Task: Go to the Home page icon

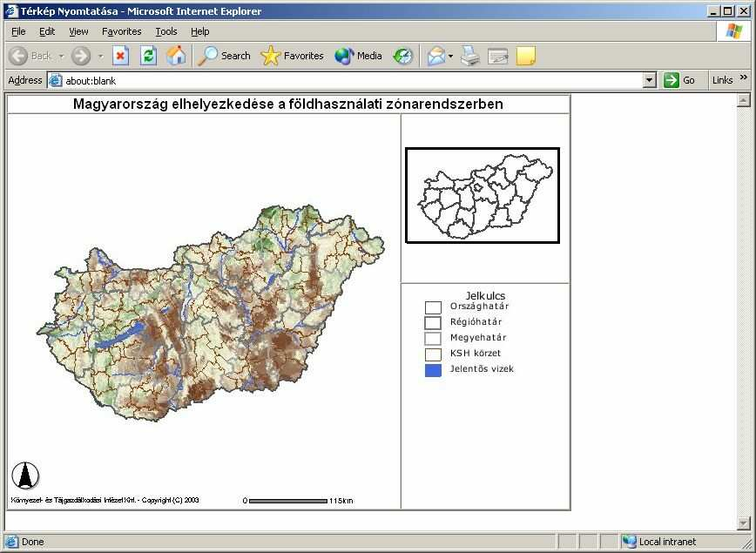Action: pyautogui.click(x=176, y=56)
